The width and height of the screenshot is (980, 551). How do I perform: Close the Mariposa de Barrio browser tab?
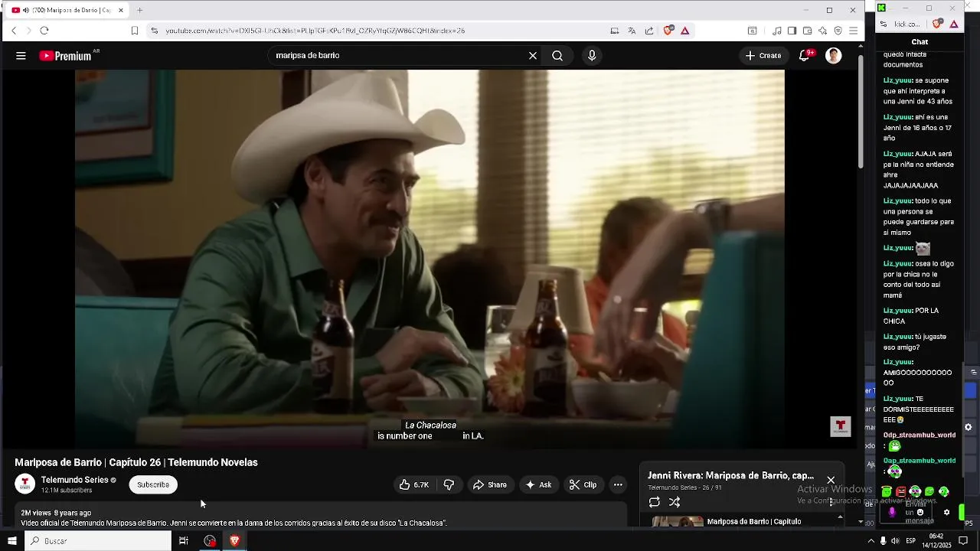click(x=120, y=10)
